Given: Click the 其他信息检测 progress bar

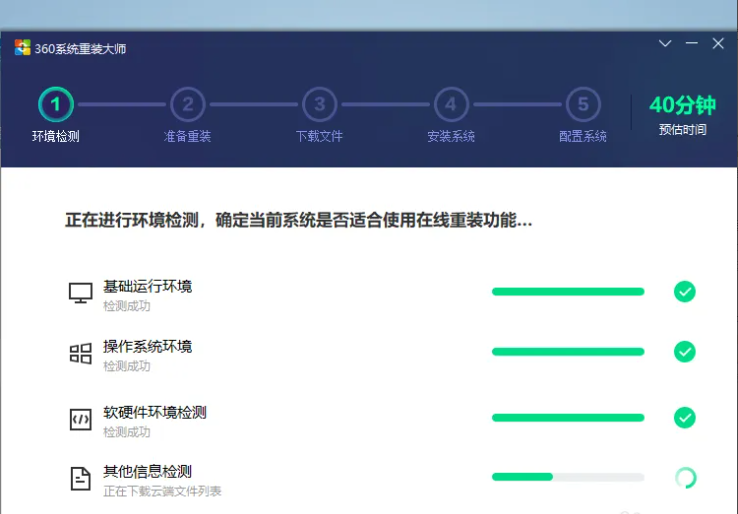Looking at the screenshot, I should (568, 477).
